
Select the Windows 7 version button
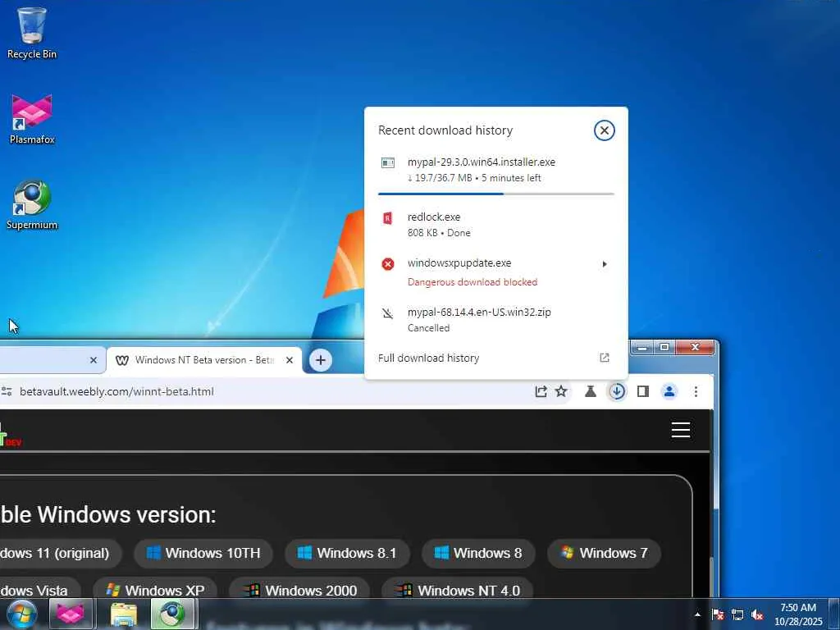(x=604, y=553)
